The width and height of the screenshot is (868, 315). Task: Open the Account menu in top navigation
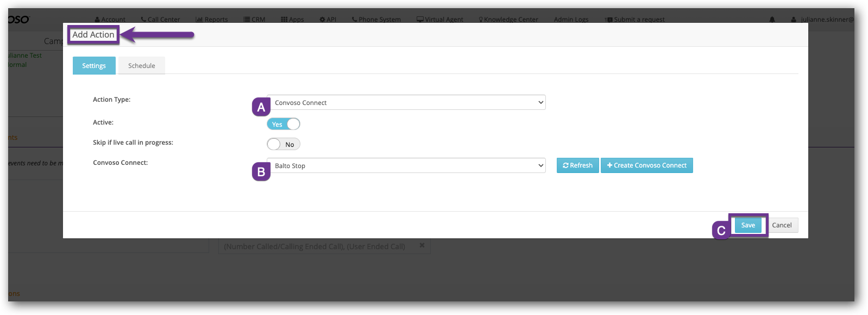pos(110,20)
